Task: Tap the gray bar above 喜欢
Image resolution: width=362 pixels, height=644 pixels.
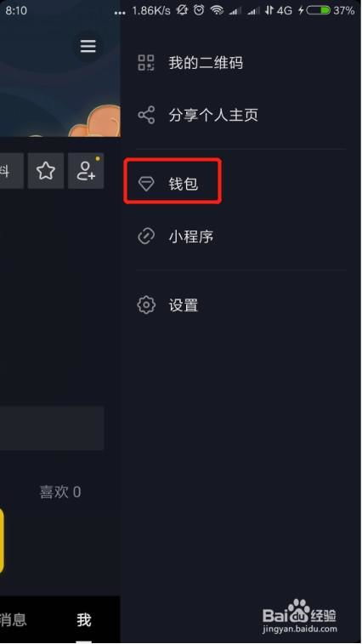Action: [52, 429]
